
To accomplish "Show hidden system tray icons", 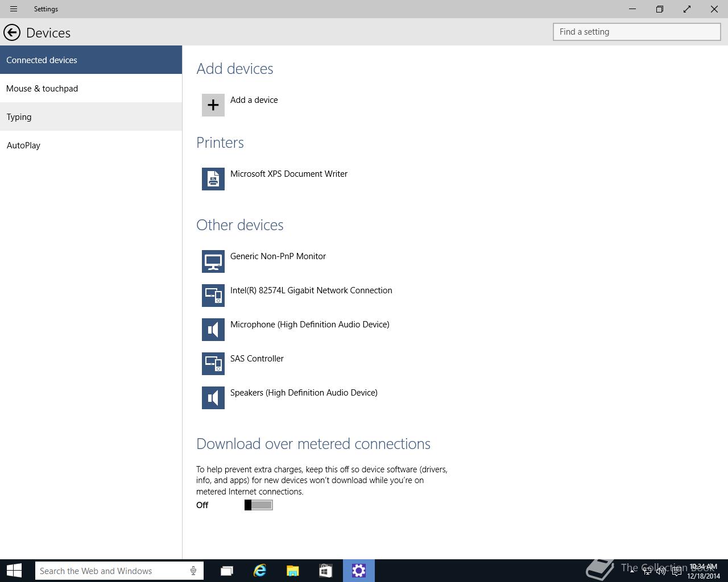I will [x=632, y=571].
